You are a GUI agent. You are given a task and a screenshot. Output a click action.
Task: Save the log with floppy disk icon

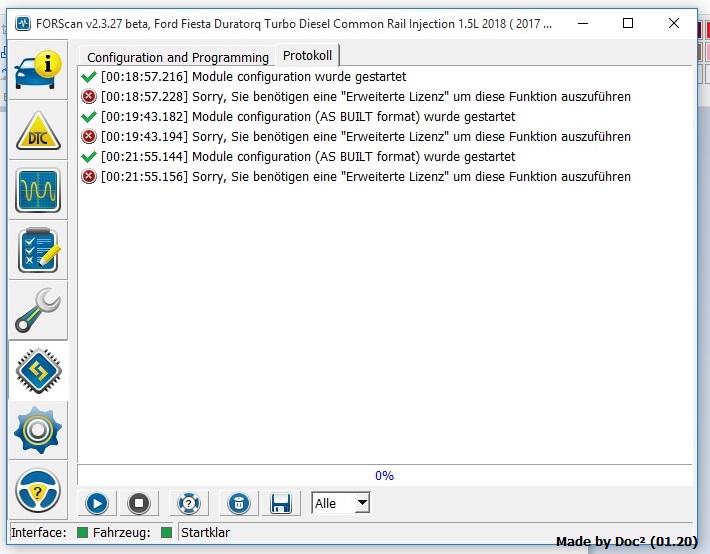click(281, 503)
